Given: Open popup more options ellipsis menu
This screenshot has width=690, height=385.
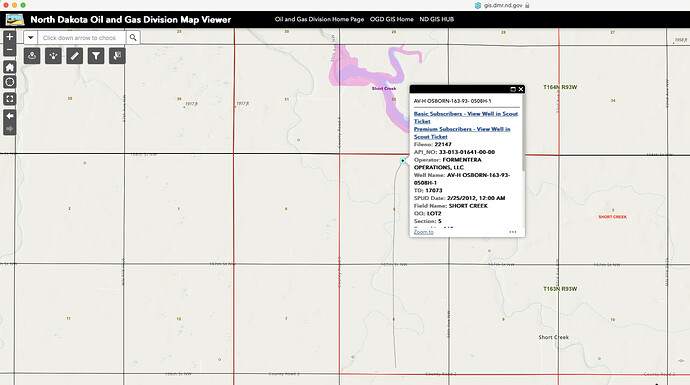Looking at the screenshot, I should [513, 232].
